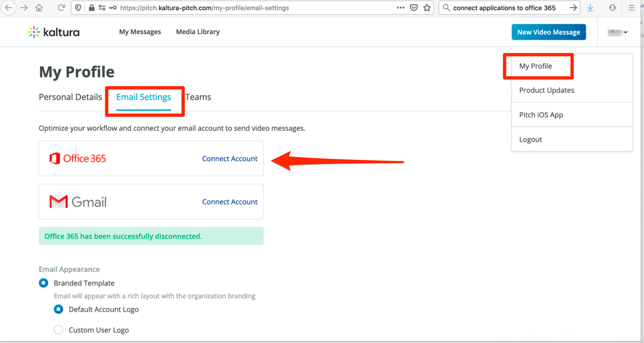Viewport: 644px width, 343px height.
Task: Open the permissions icon beside the padlock
Action: [102, 8]
